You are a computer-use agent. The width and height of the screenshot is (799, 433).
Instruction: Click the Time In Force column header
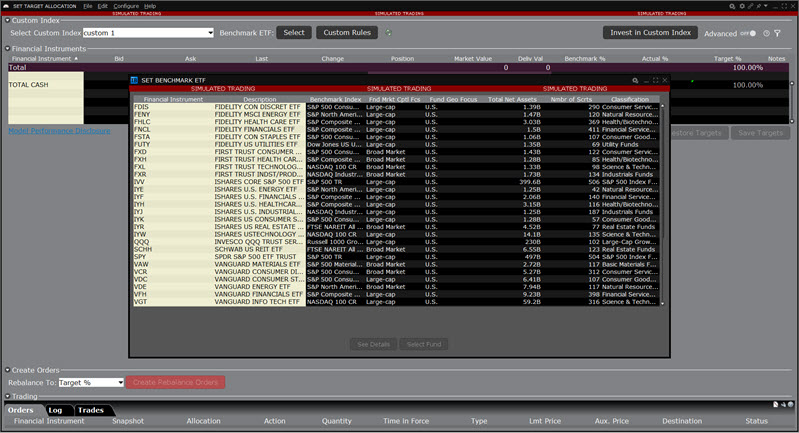(x=406, y=421)
